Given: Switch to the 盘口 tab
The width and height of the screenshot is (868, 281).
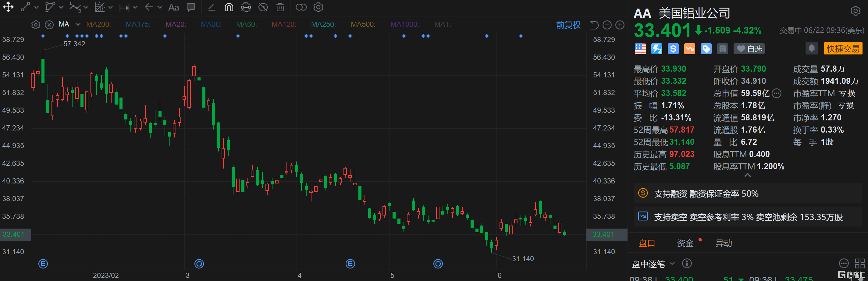Looking at the screenshot, I should click(x=647, y=243).
